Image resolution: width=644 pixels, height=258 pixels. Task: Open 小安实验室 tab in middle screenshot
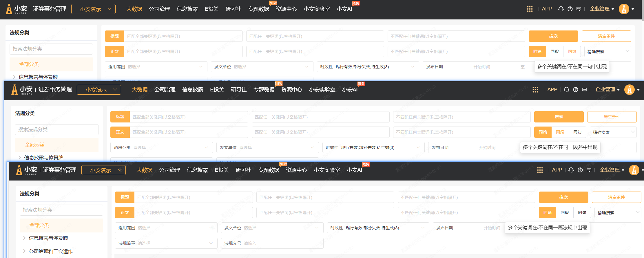(322, 90)
